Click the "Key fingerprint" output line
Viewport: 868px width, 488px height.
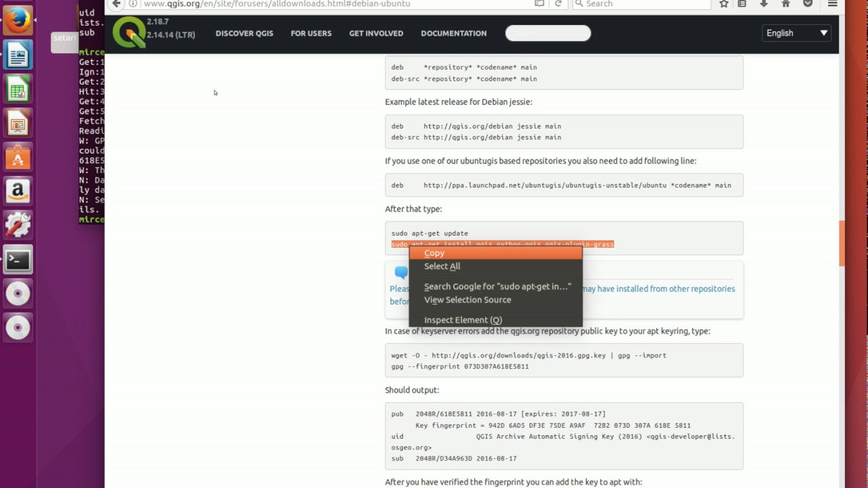tap(553, 426)
